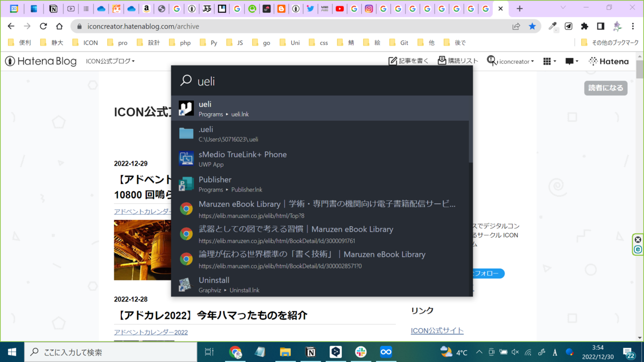
Task: Open the ICON bookmarks folder
Action: (x=85, y=42)
